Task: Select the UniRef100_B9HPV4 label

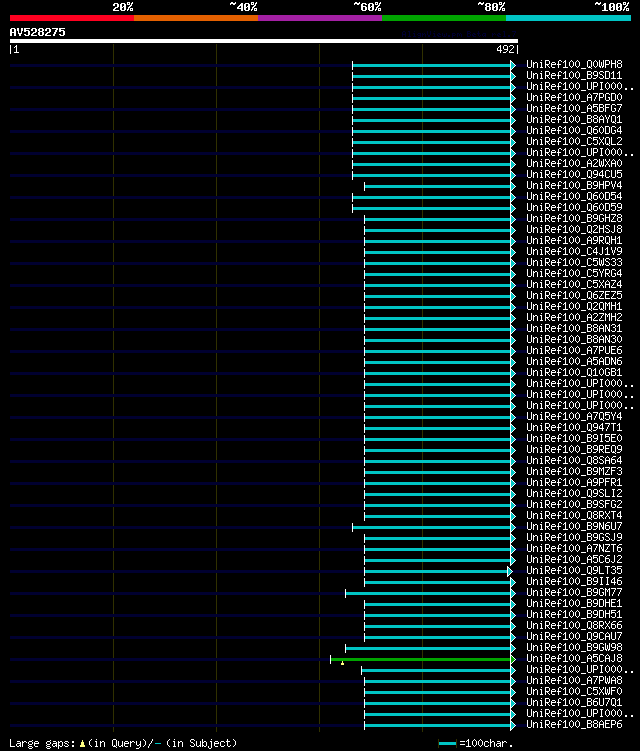Action: point(574,185)
